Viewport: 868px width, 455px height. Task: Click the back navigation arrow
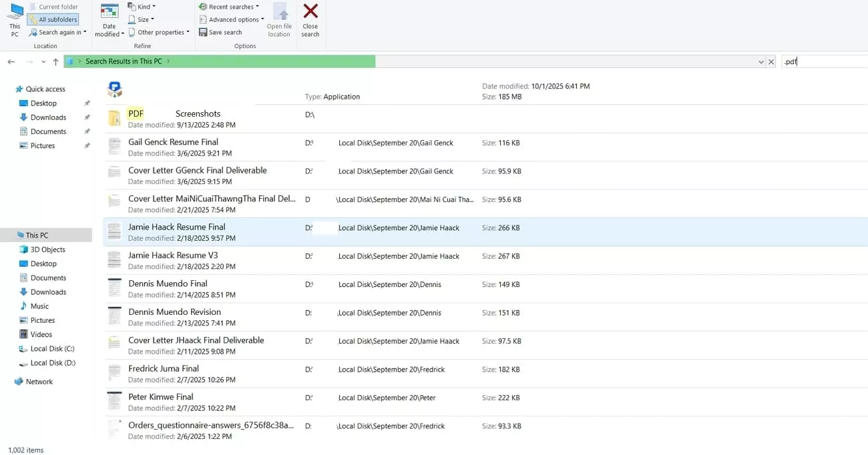11,61
